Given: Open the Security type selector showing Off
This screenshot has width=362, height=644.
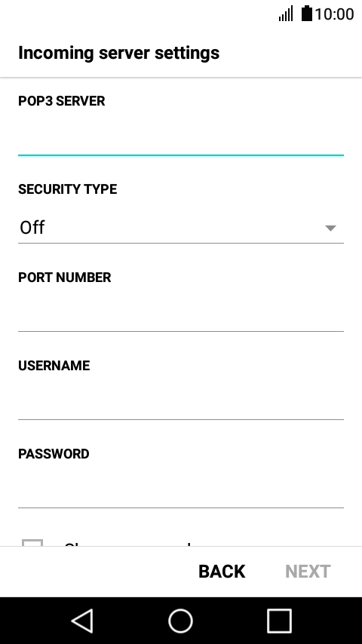Looking at the screenshot, I should (x=181, y=228).
